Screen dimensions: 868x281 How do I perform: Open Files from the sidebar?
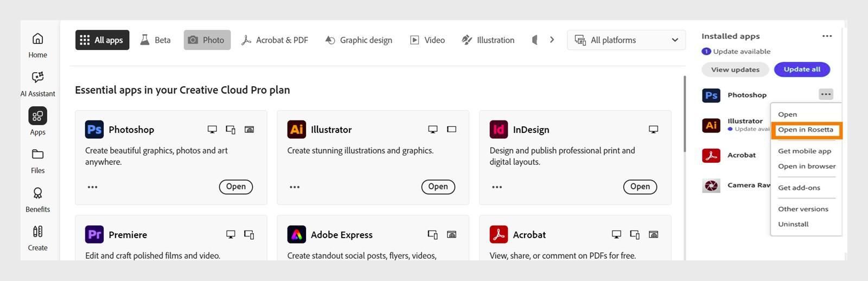click(37, 161)
